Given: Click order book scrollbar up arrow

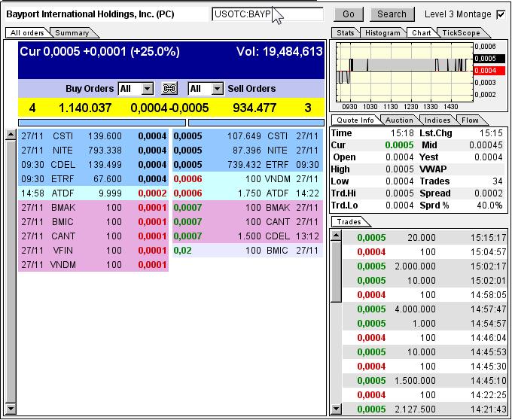Looking at the screenshot, I should tap(11, 135).
